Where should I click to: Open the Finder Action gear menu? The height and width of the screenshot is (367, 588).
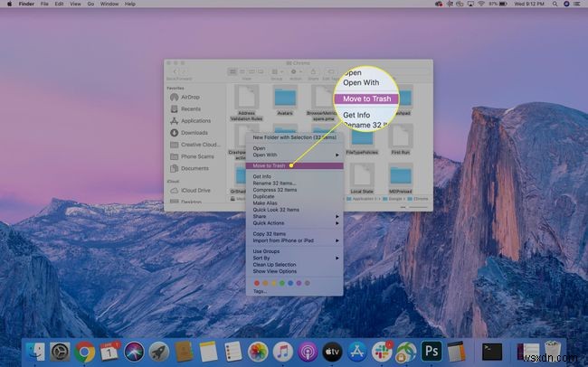click(296, 71)
